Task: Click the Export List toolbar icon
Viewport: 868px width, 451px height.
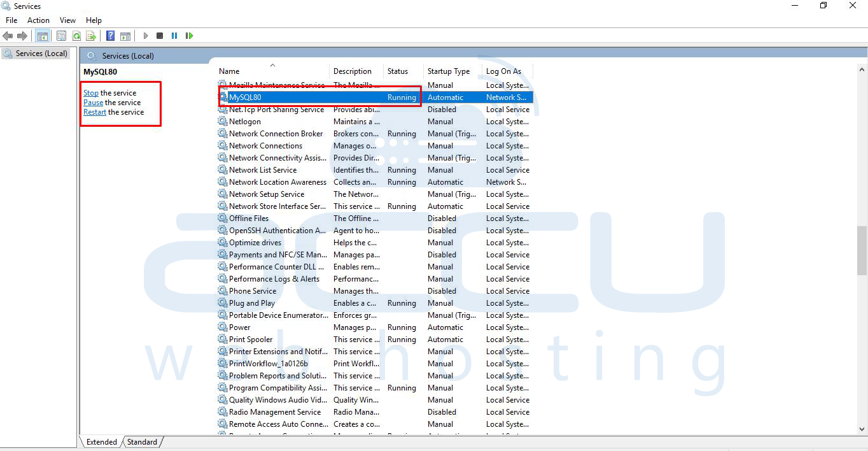Action: (91, 36)
